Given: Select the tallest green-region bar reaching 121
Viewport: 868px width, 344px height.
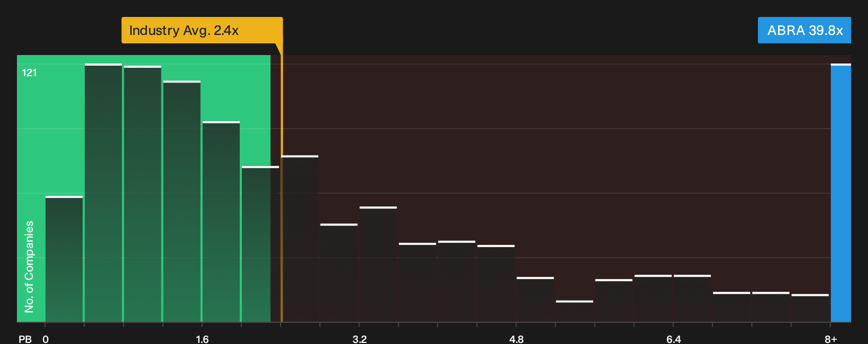Looking at the screenshot, I should click(103, 193).
